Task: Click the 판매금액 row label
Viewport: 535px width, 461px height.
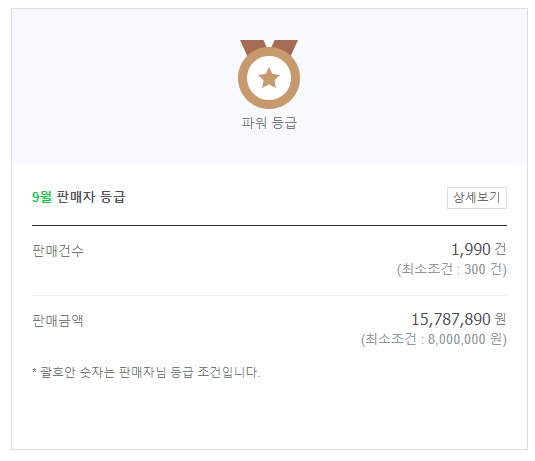Action: (x=58, y=321)
